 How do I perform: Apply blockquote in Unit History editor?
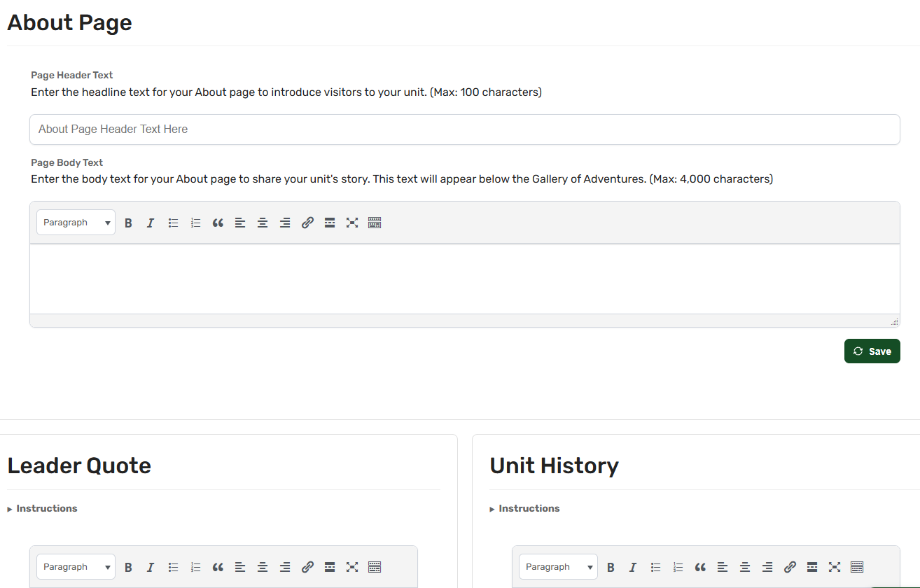(700, 567)
